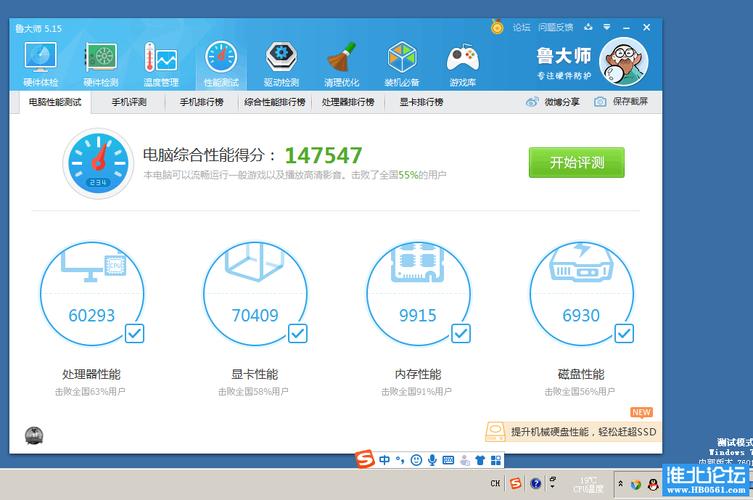Select 性能测试 performance test icon
Screen dimensions: 753x500
[221, 64]
